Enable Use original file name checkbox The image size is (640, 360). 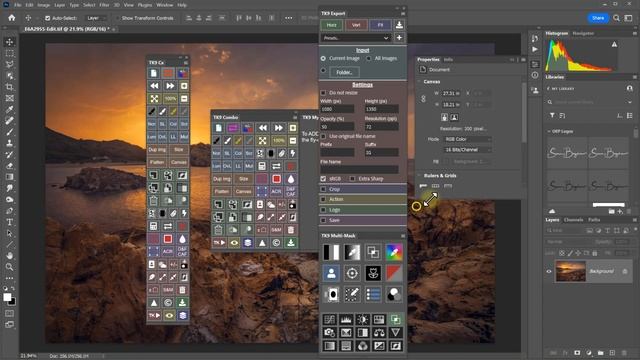[x=323, y=136]
